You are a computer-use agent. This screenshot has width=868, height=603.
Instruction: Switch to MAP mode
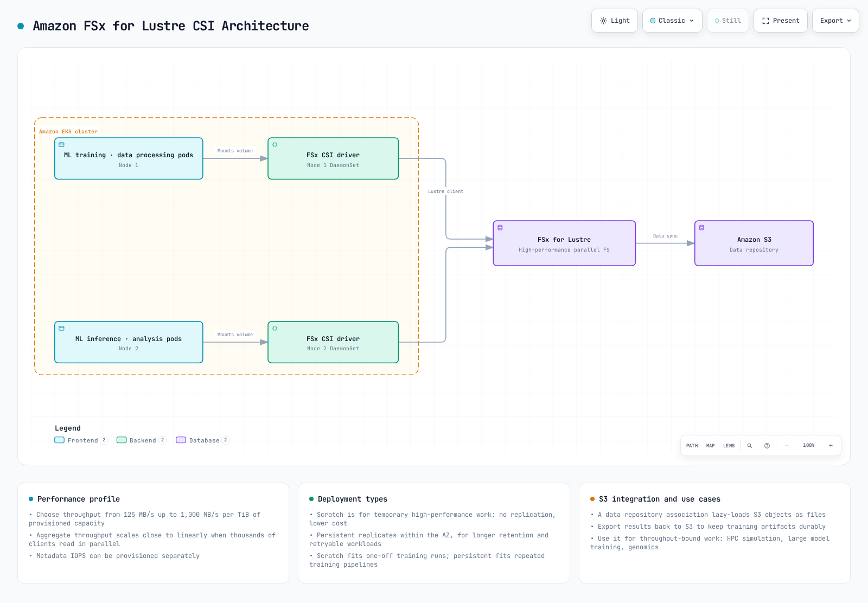click(x=711, y=446)
